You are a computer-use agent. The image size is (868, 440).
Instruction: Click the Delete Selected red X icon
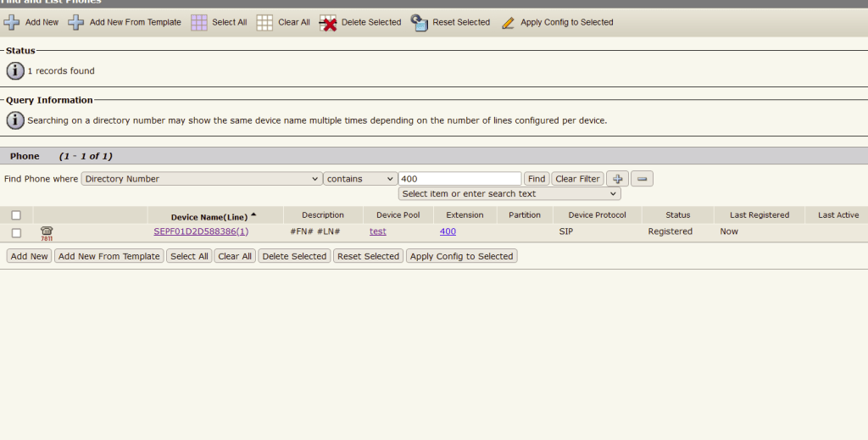(328, 23)
